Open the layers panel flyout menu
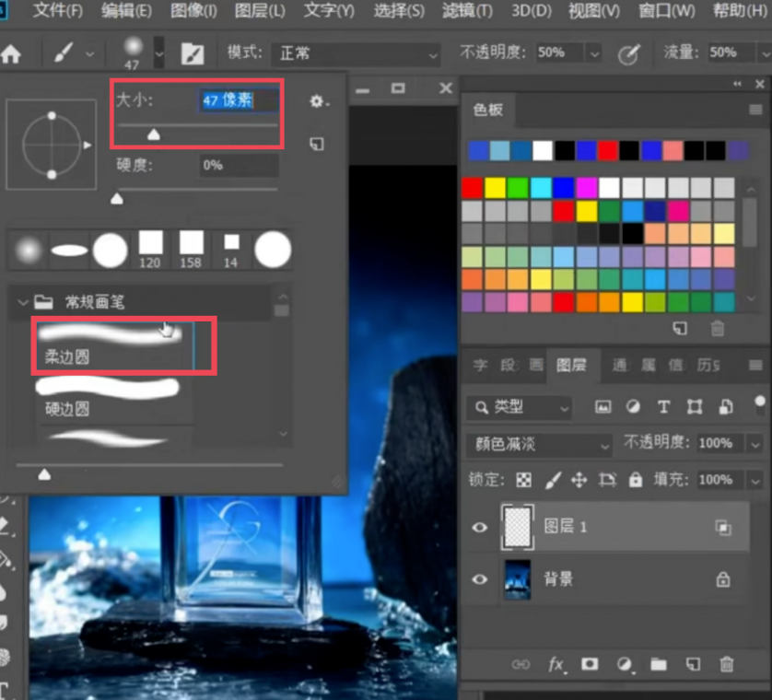This screenshot has height=700, width=772. (x=755, y=365)
